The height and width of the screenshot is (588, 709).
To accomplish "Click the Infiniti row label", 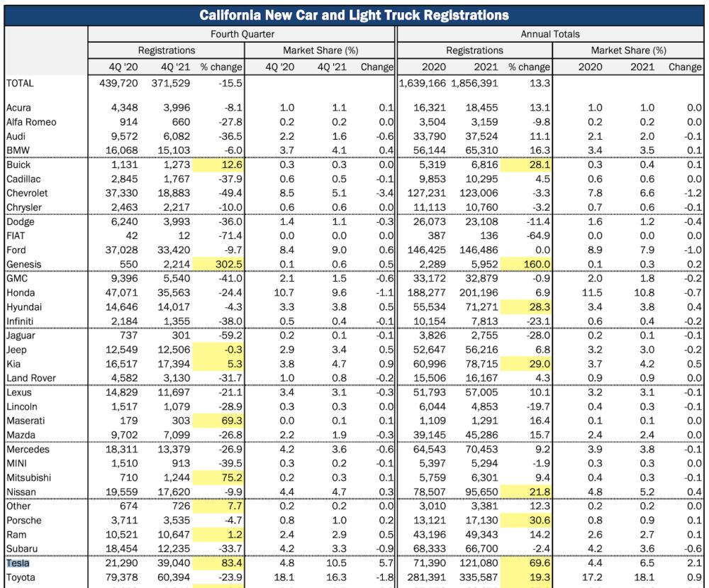I will pyautogui.click(x=20, y=321).
